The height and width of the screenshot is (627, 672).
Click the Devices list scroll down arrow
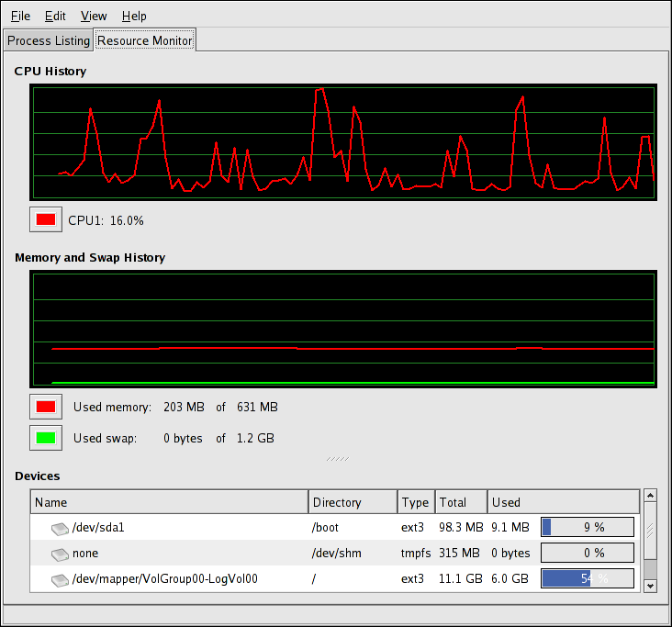(x=650, y=585)
